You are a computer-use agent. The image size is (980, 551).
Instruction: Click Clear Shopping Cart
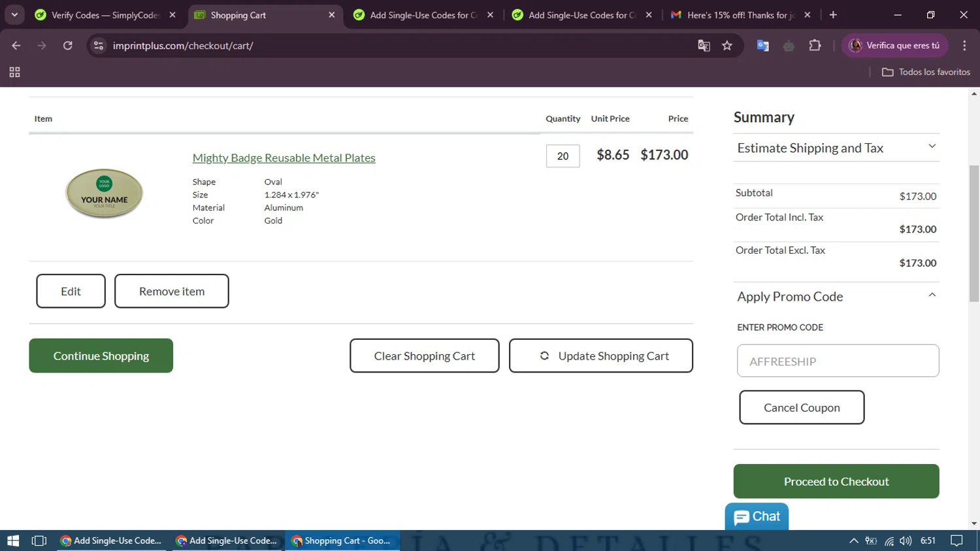click(424, 356)
